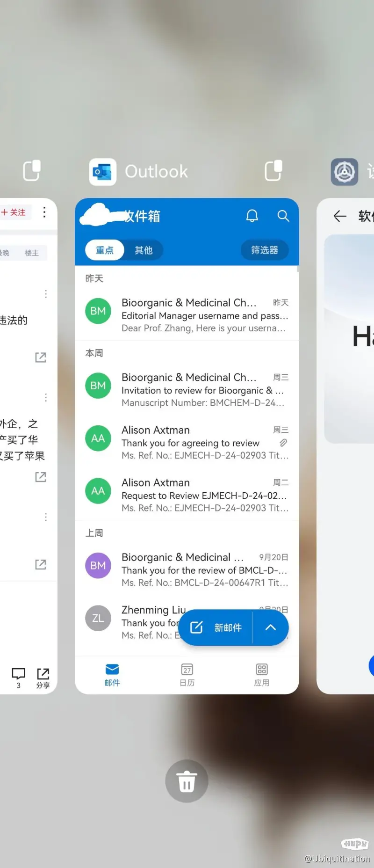Tap the notification bell in Outlook header

point(252,216)
